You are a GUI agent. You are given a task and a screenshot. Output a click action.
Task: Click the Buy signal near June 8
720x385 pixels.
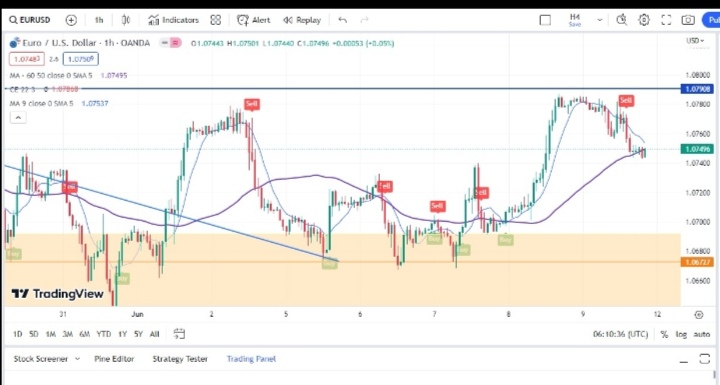(505, 239)
